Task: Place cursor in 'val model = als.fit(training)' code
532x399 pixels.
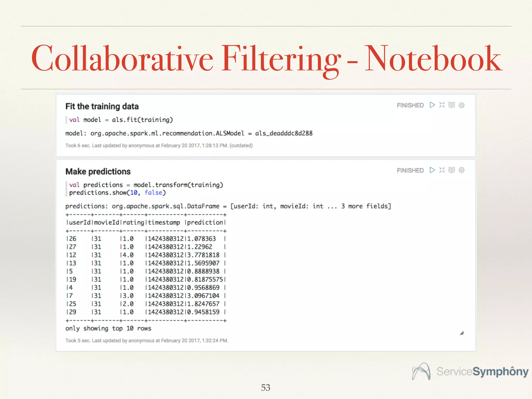Action: click(121, 120)
